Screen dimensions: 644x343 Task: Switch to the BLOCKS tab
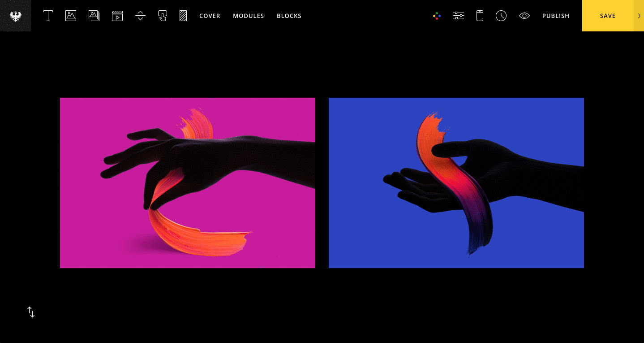(x=289, y=16)
